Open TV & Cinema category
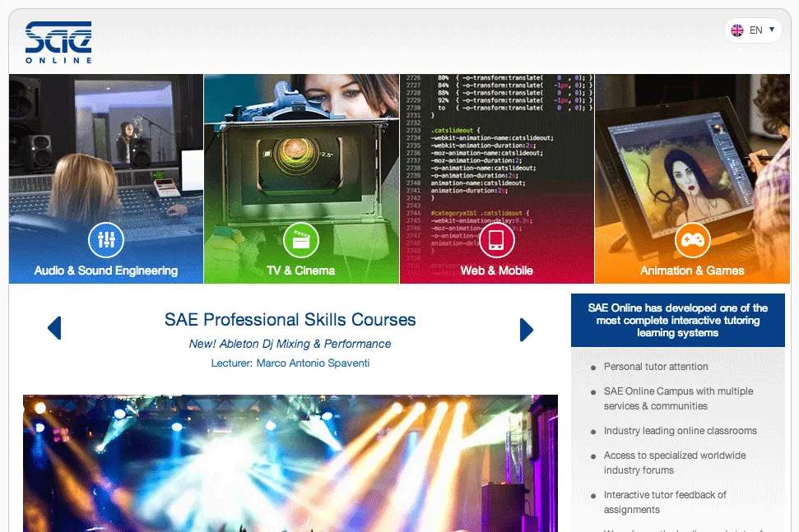Image resolution: width=799 pixels, height=532 pixels. [301, 178]
